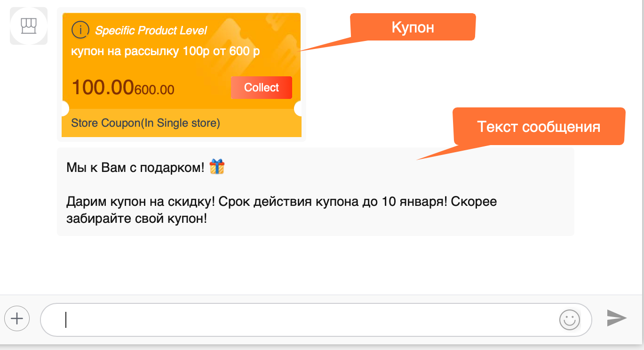Click the coupon title купон на рассылку

pyautogui.click(x=165, y=51)
